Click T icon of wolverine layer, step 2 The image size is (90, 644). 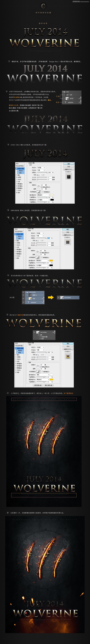65,102
